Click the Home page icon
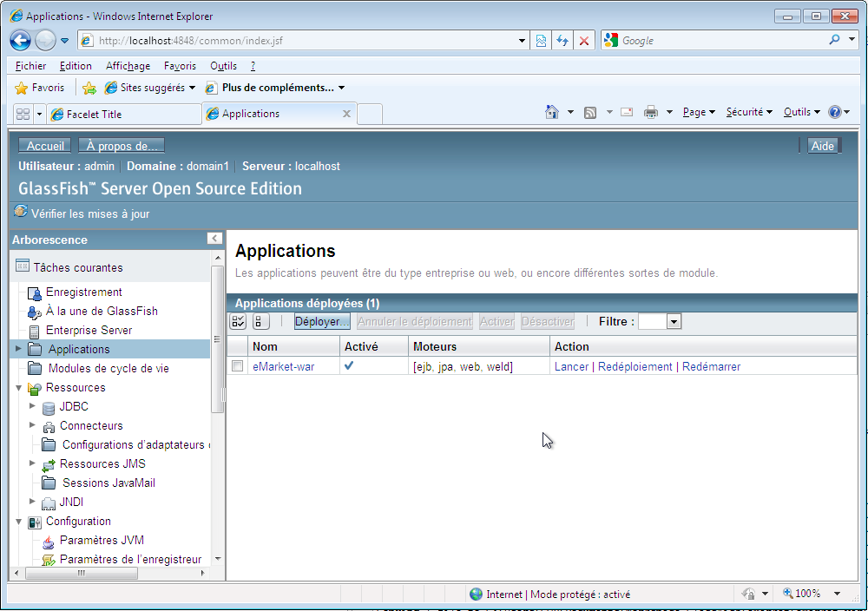This screenshot has height=611, width=868. [551, 112]
